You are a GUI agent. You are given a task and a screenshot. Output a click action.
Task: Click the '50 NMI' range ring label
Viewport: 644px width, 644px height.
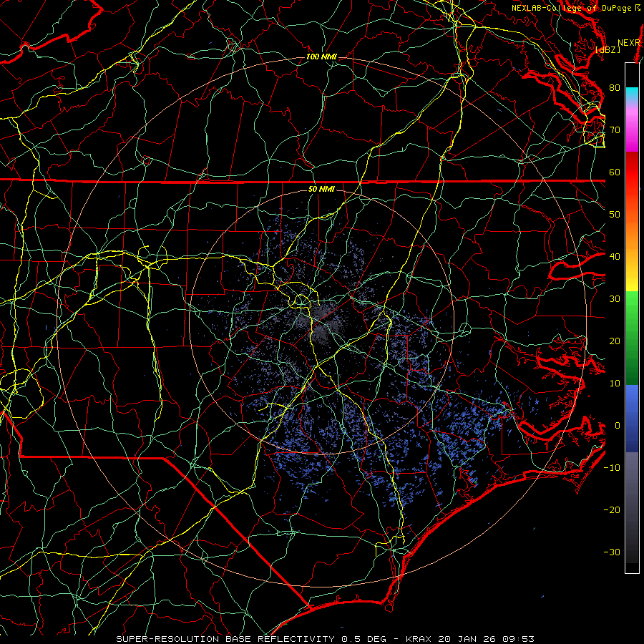point(321,189)
